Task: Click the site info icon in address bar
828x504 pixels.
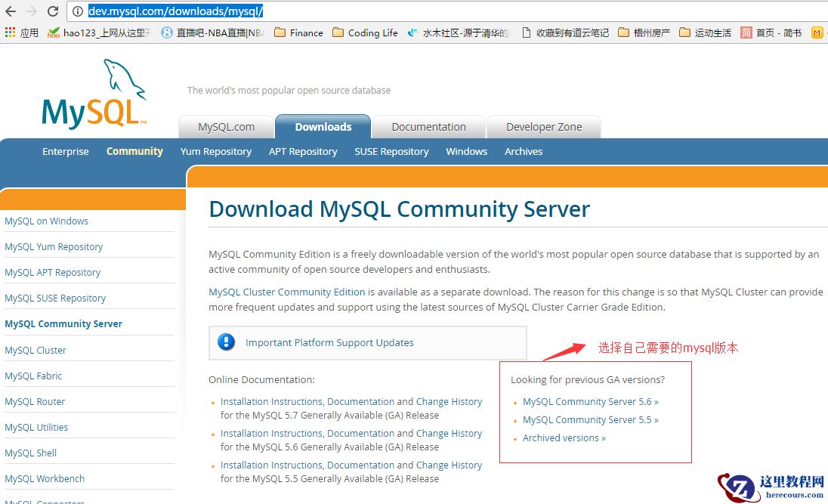Action: (x=78, y=11)
